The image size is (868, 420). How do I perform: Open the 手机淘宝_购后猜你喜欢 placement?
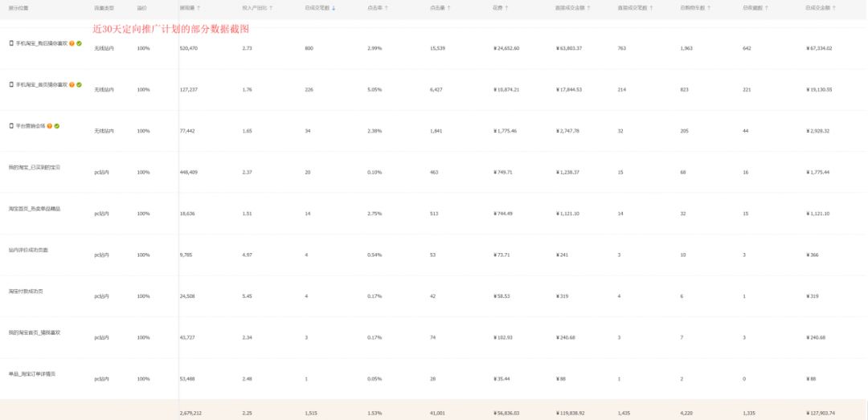[42, 43]
